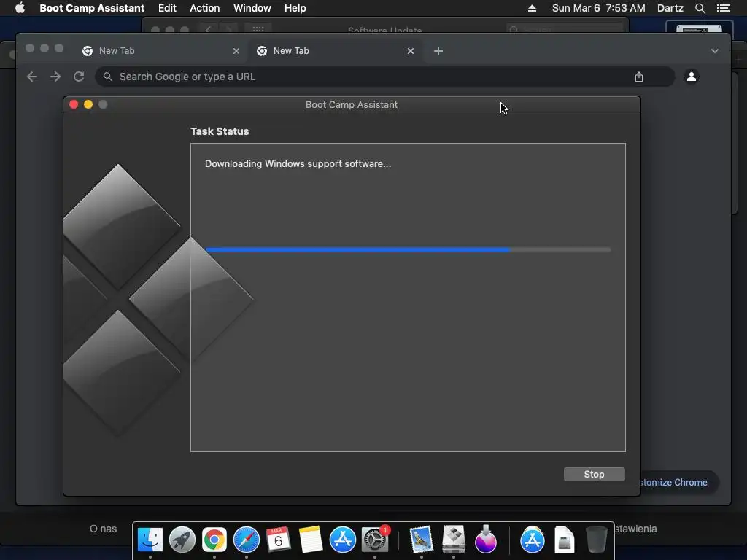Open the Action menu
747x560 pixels.
[x=205, y=8]
